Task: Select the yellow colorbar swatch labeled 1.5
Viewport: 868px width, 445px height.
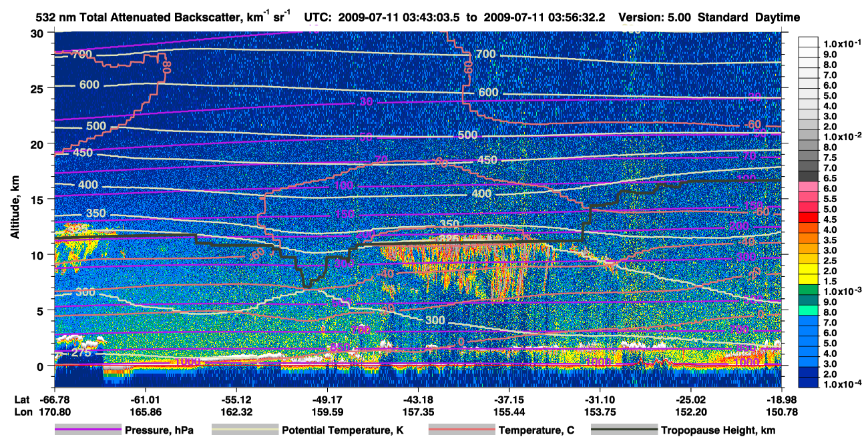Action: coord(809,280)
